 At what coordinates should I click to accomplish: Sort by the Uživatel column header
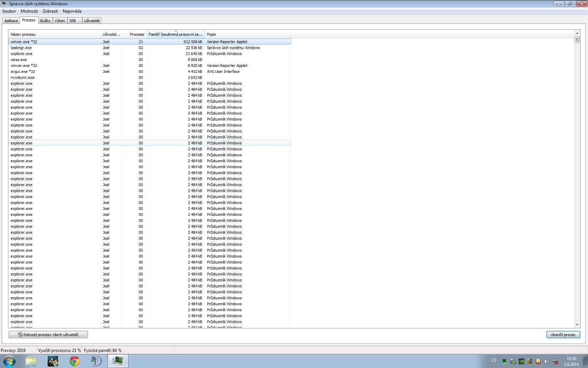click(112, 34)
